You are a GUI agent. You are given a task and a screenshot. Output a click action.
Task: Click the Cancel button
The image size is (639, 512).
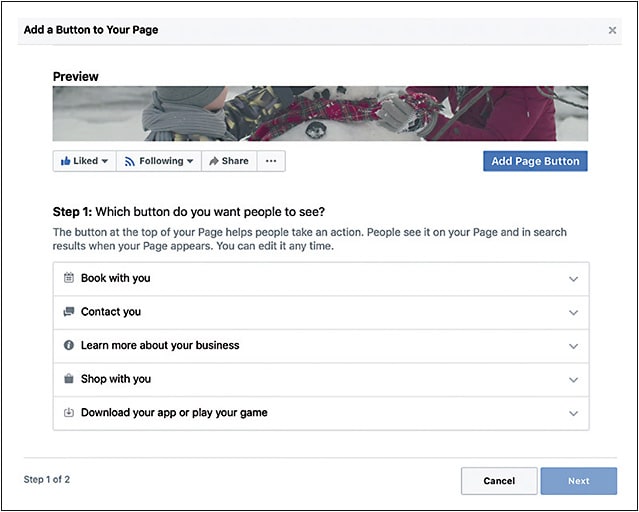tap(499, 481)
